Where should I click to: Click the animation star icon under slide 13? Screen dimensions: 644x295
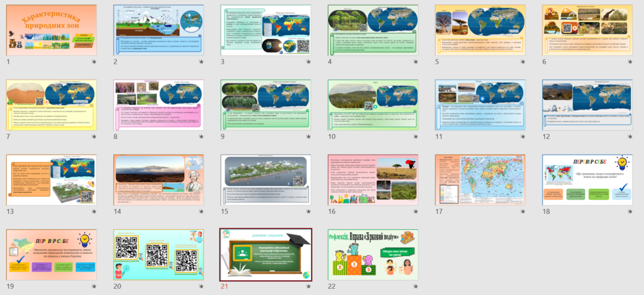94,211
